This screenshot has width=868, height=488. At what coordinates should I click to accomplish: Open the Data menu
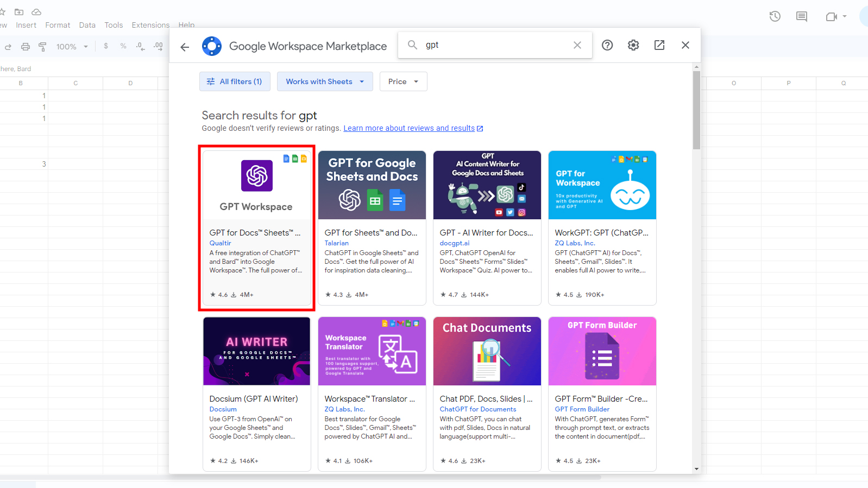pyautogui.click(x=87, y=25)
